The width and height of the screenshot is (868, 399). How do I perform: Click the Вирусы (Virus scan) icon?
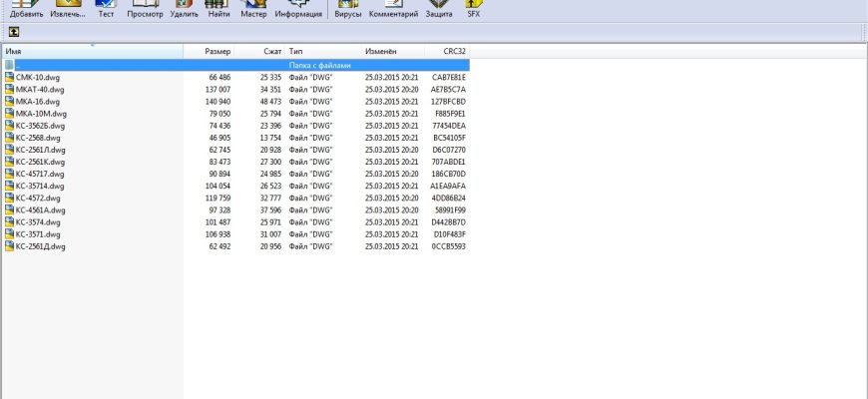pos(347,9)
